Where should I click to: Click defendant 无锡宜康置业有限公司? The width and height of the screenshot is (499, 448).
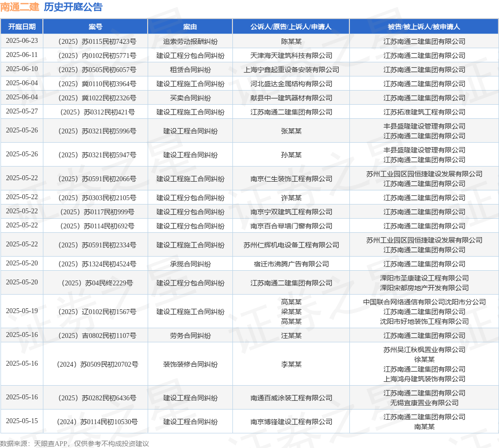(x=424, y=403)
